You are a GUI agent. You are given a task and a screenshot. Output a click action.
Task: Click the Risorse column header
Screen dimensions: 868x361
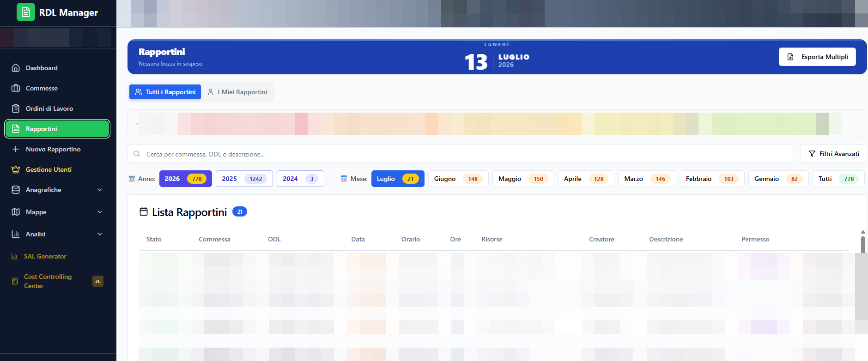click(x=492, y=239)
